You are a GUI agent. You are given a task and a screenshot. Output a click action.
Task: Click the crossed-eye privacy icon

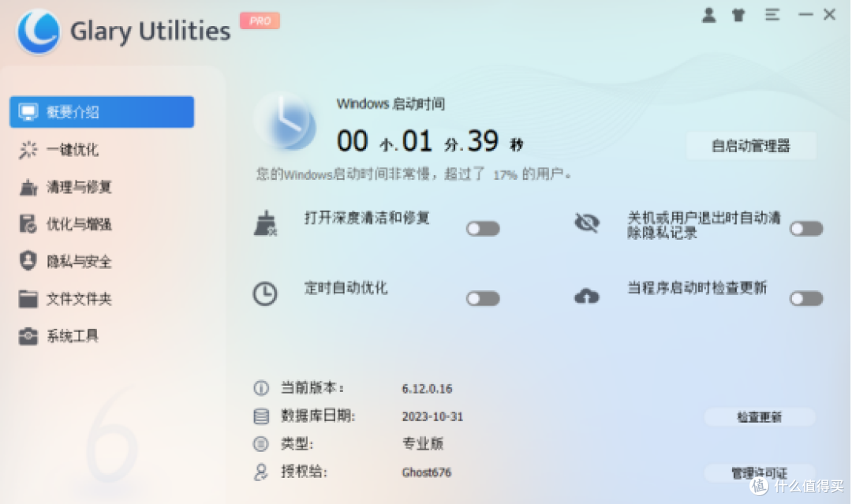(587, 222)
